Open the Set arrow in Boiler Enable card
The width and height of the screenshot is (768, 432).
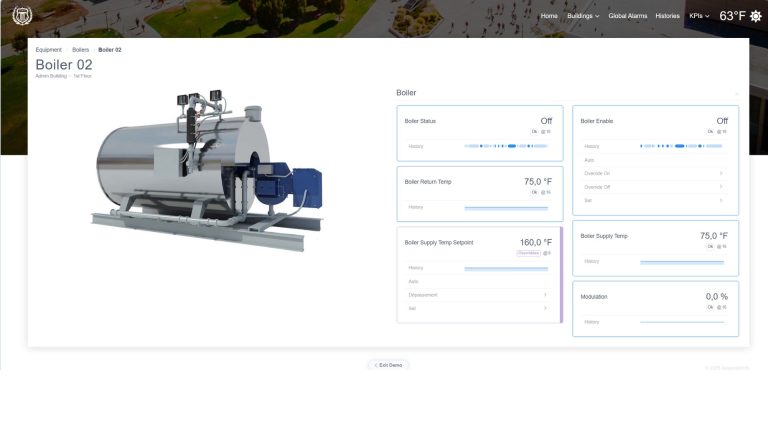721,200
